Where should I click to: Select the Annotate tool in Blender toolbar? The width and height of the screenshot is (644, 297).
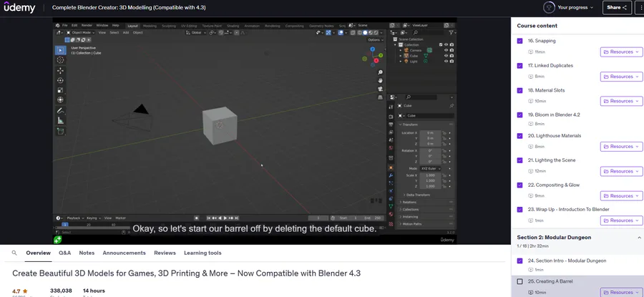point(60,110)
